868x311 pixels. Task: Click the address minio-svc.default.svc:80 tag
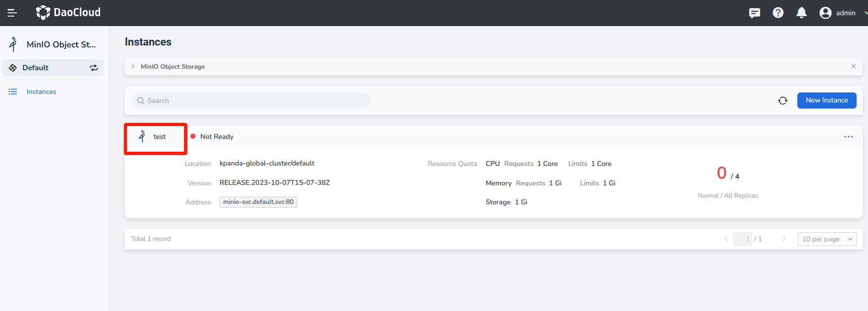[x=259, y=202]
